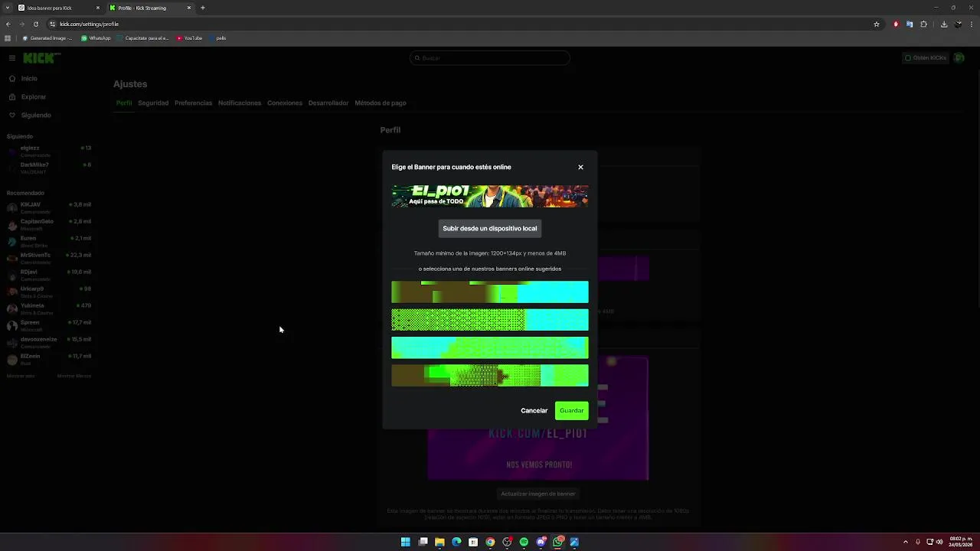Open Uricarp9 recommended channel

49,292
